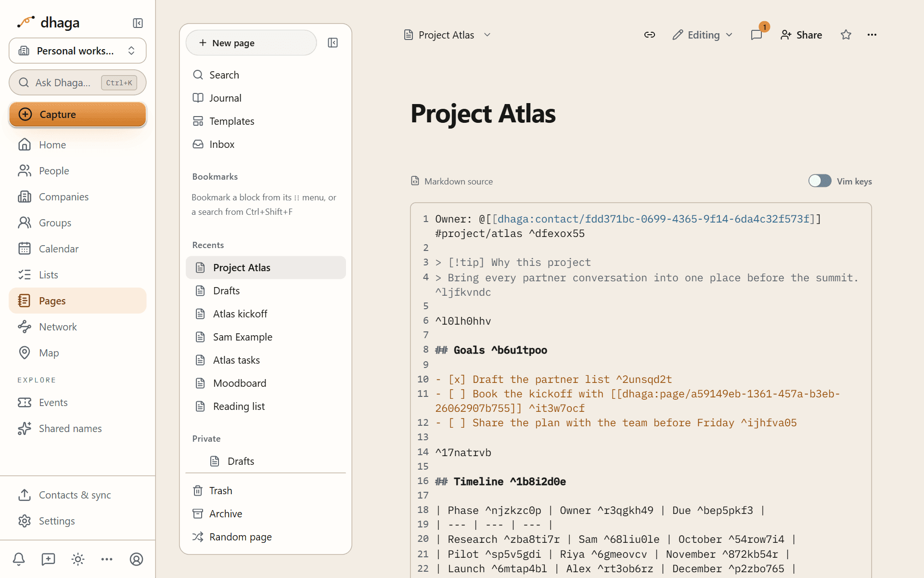Open the page more options menu
This screenshot has height=578, width=924.
tap(872, 35)
